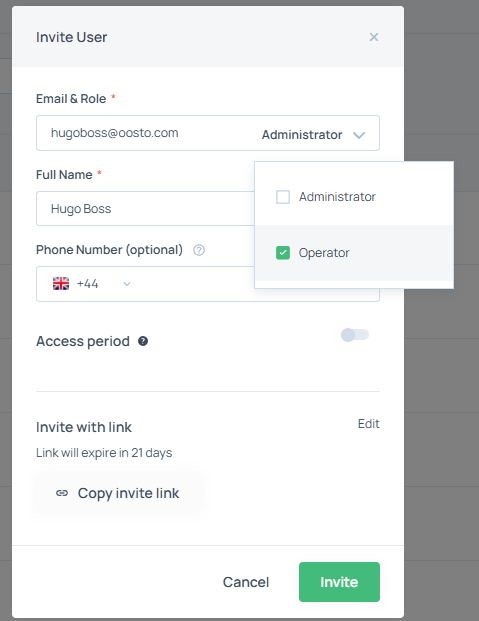Screen dimensions: 479x621
Task: Cancel the user invitation
Action: [x=246, y=582]
